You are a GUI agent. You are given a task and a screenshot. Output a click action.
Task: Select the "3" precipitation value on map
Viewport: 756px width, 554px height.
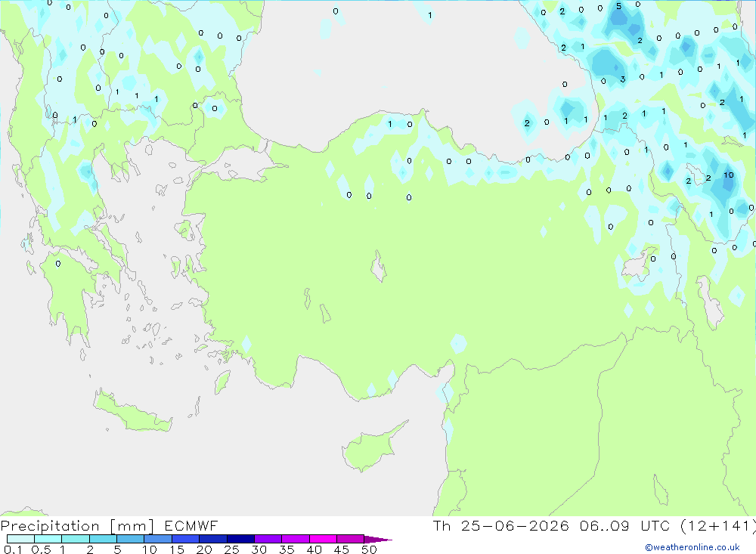click(623, 79)
